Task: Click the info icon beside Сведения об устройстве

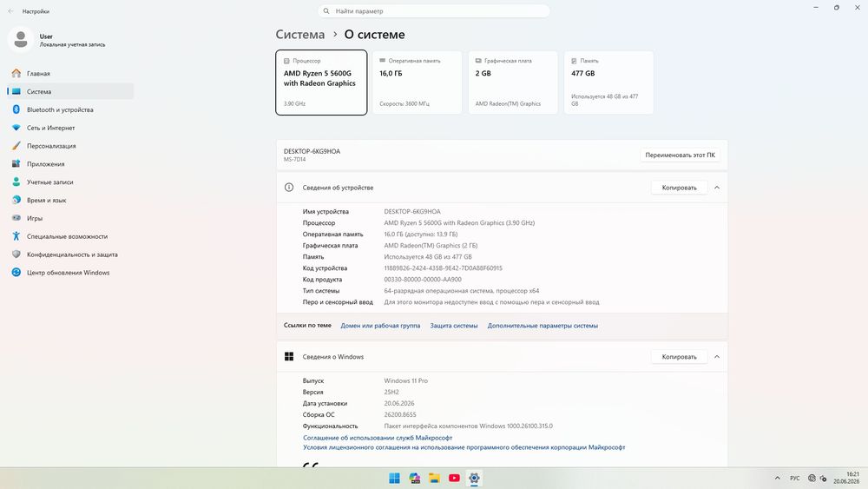Action: (x=289, y=188)
